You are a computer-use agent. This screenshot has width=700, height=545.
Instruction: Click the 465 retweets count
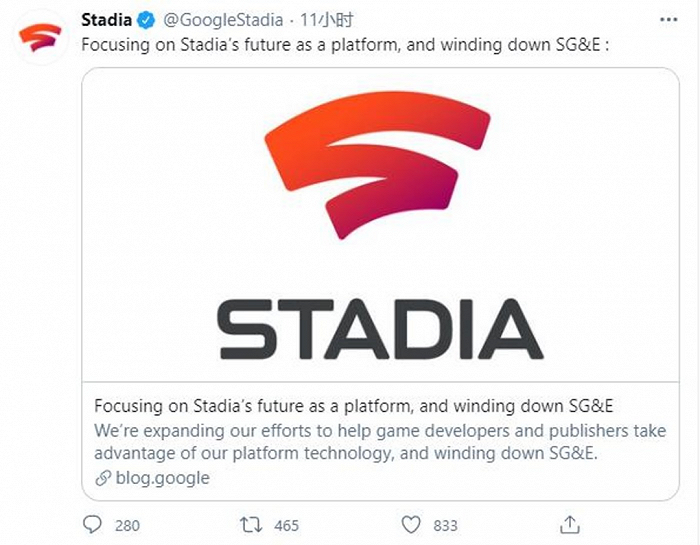tap(286, 524)
